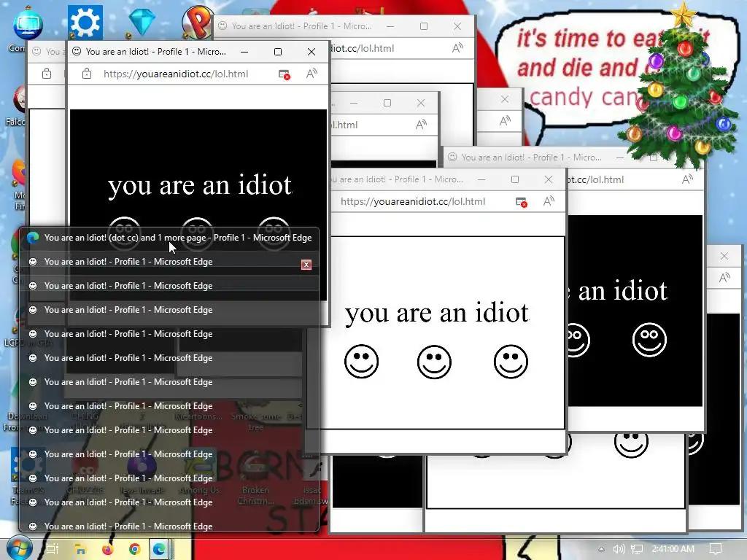Select the orange P game desktop shortcut
The height and width of the screenshot is (560, 747).
pyautogui.click(x=197, y=22)
